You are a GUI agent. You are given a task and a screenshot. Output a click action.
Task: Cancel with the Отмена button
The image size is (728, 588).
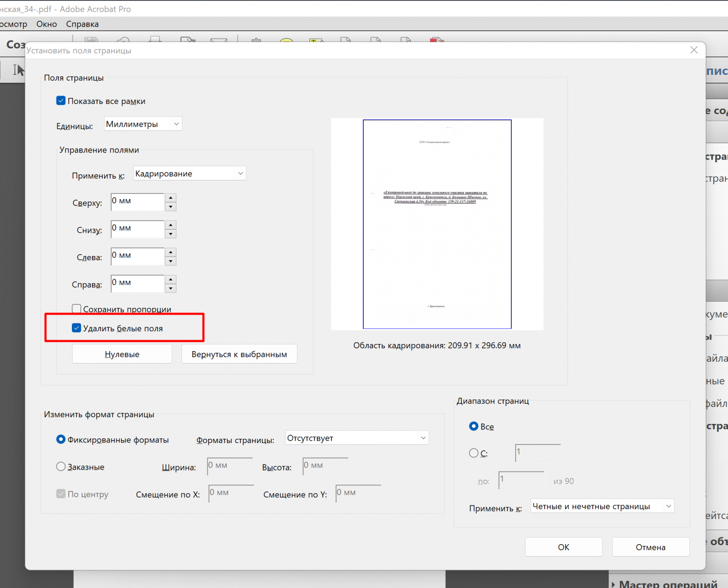[651, 547]
